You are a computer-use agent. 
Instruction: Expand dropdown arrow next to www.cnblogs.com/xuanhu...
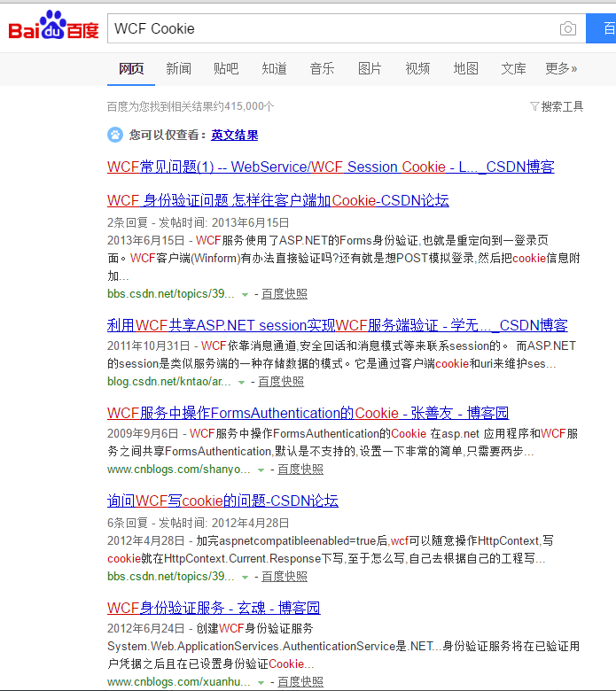[x=261, y=682]
